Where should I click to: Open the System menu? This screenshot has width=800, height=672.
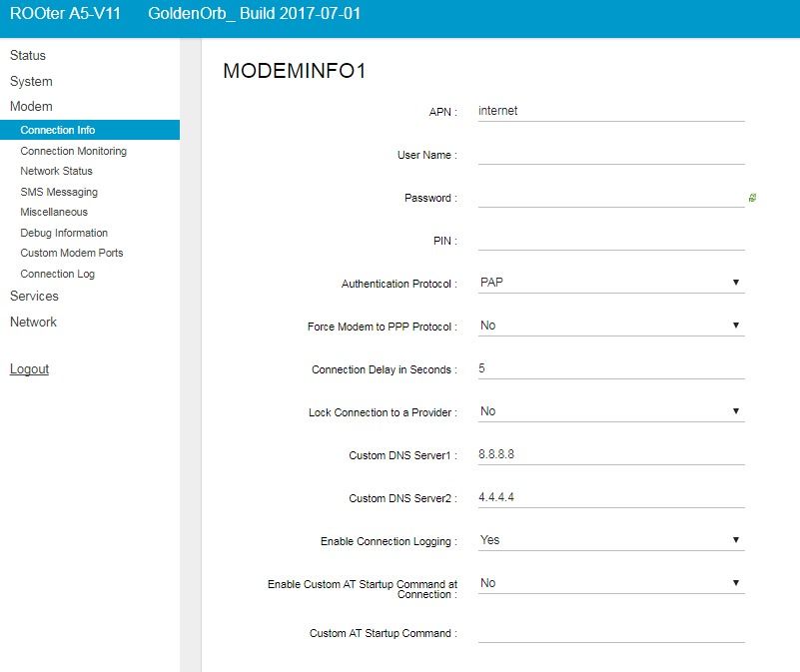[x=31, y=81]
